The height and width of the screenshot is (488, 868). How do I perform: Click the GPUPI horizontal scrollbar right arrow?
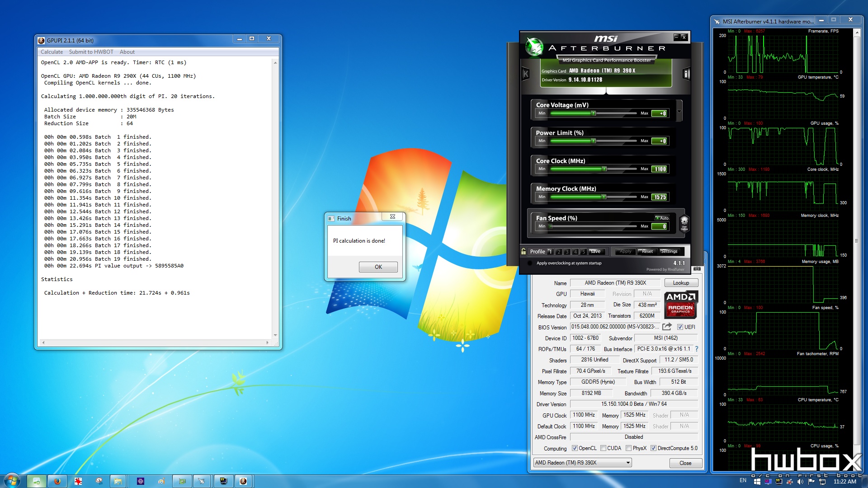[268, 343]
